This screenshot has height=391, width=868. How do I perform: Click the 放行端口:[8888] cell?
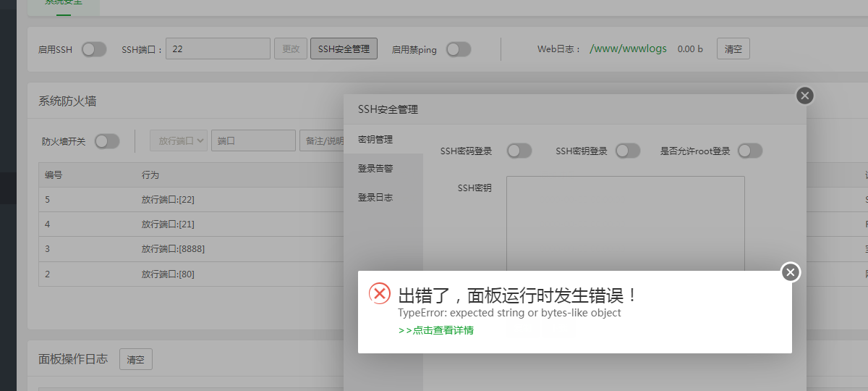coord(174,249)
